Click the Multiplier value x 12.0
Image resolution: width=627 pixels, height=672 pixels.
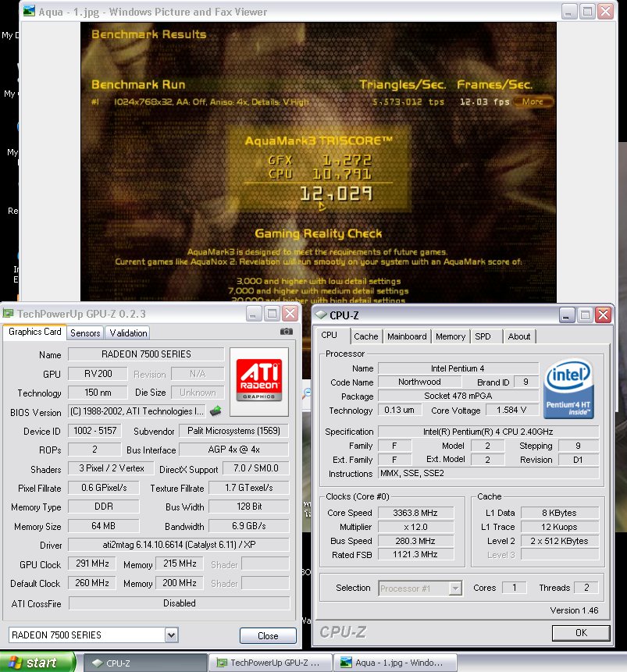(415, 527)
